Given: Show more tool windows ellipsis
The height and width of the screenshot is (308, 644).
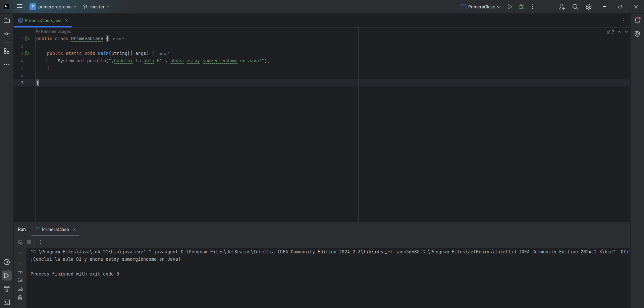Looking at the screenshot, I should tap(7, 64).
